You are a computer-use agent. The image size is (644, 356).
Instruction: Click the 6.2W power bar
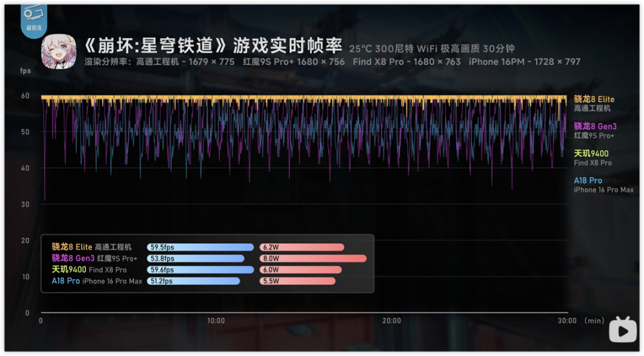point(302,247)
